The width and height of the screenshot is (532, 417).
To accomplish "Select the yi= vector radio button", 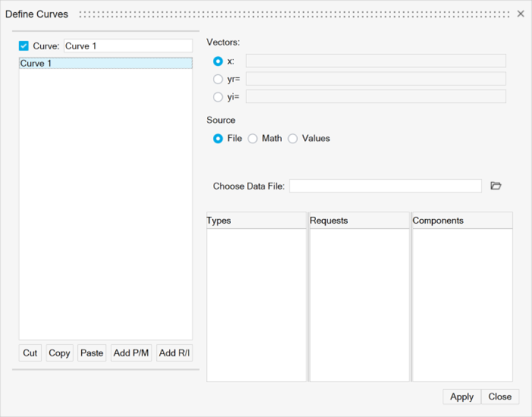I will click(x=218, y=97).
